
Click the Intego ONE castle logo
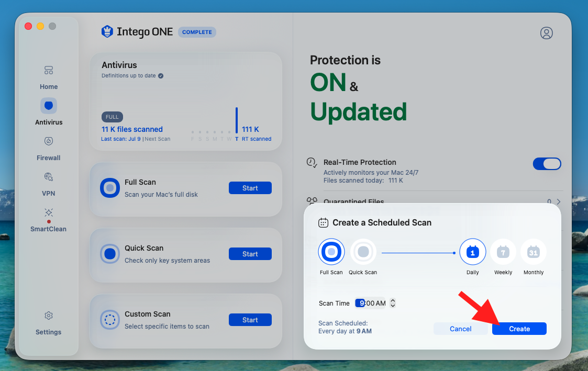(107, 32)
